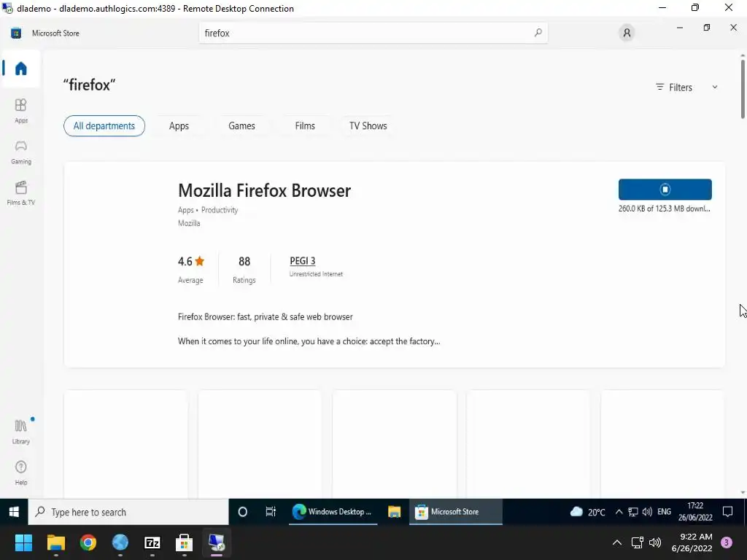Switch to the Games department tab
This screenshot has height=560, width=747.
pos(241,125)
